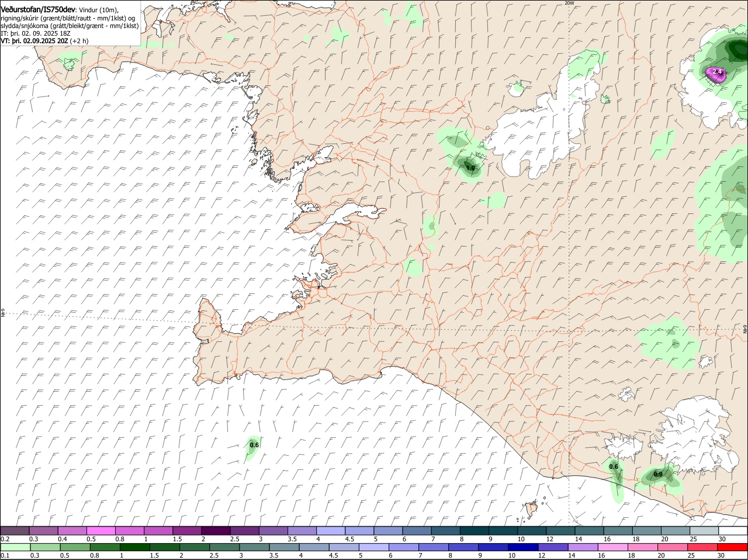Select the dark purple snow swatch between 2 and 2.5
This screenshot has height=560, width=748.
point(216,531)
